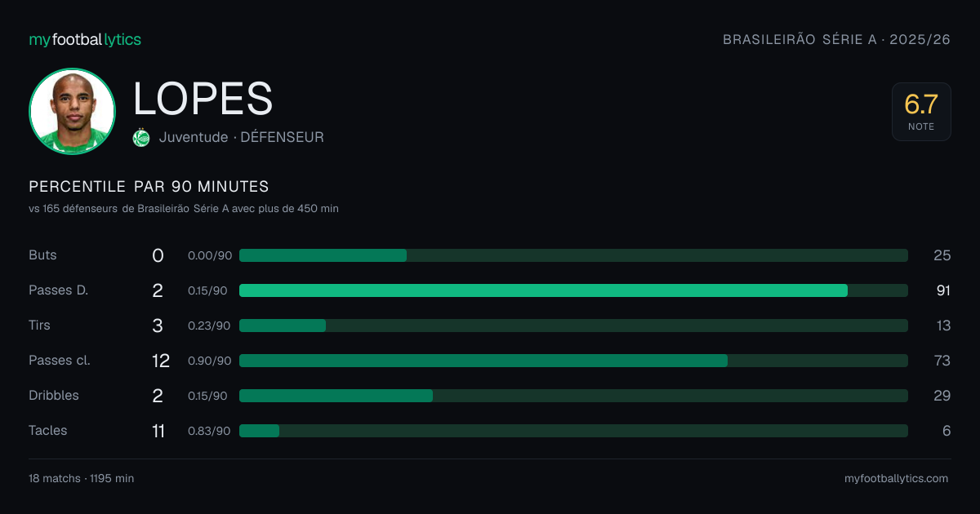Click the Tirs percentile bar
The image size is (980, 514).
coord(573,326)
